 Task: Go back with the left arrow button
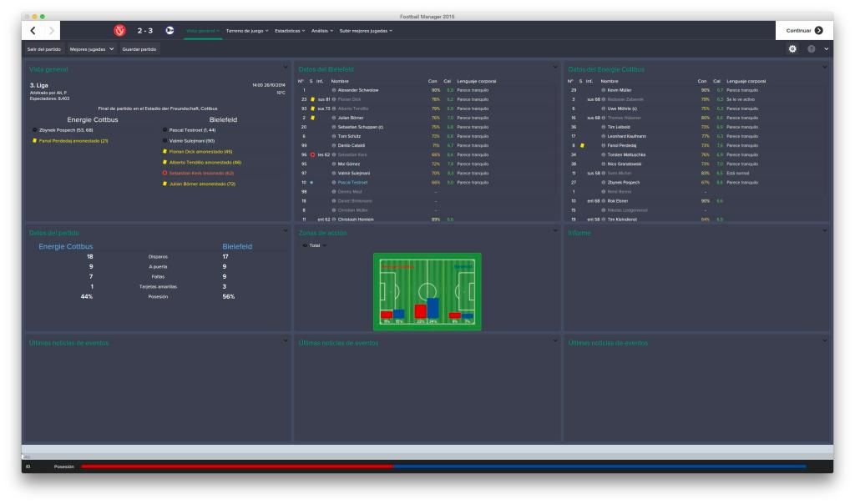[x=33, y=31]
